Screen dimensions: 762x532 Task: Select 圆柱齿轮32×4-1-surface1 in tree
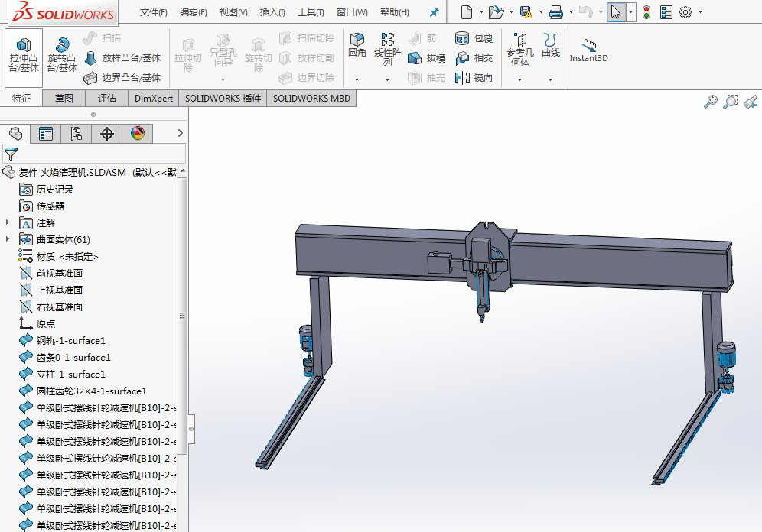[83, 391]
